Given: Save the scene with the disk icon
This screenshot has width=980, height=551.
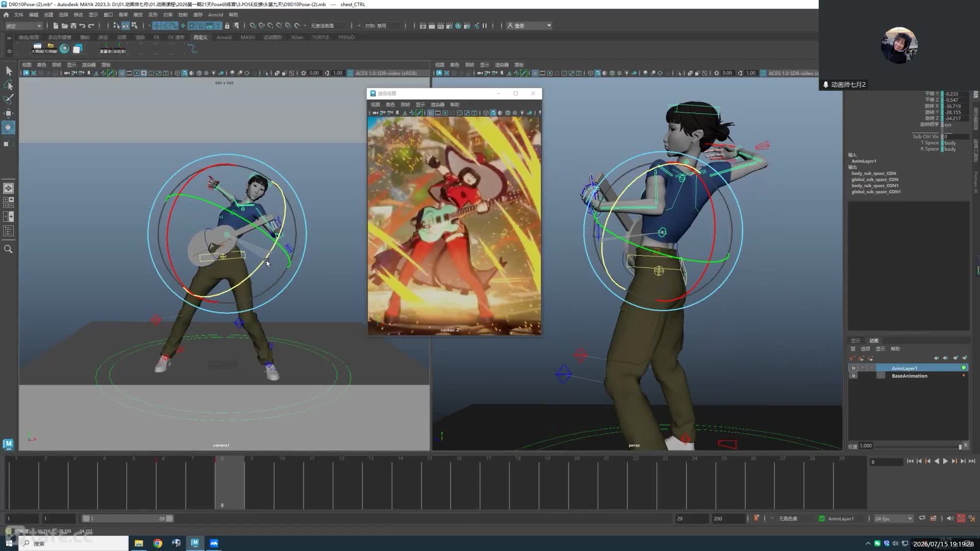Looking at the screenshot, I should coord(73,26).
